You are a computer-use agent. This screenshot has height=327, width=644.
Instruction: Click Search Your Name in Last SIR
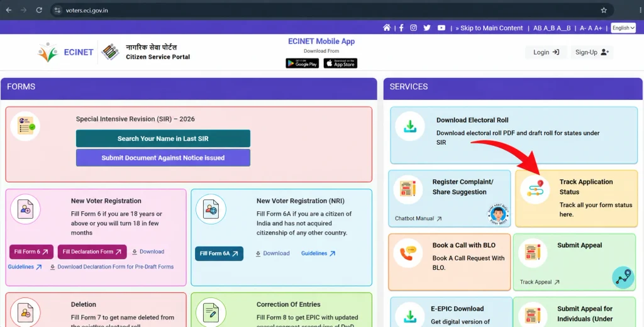[163, 138]
